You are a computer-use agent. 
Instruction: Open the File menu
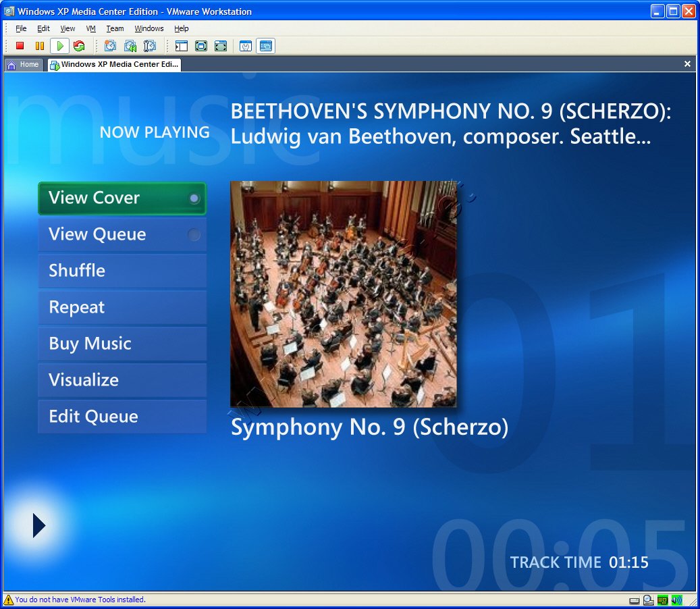point(21,28)
